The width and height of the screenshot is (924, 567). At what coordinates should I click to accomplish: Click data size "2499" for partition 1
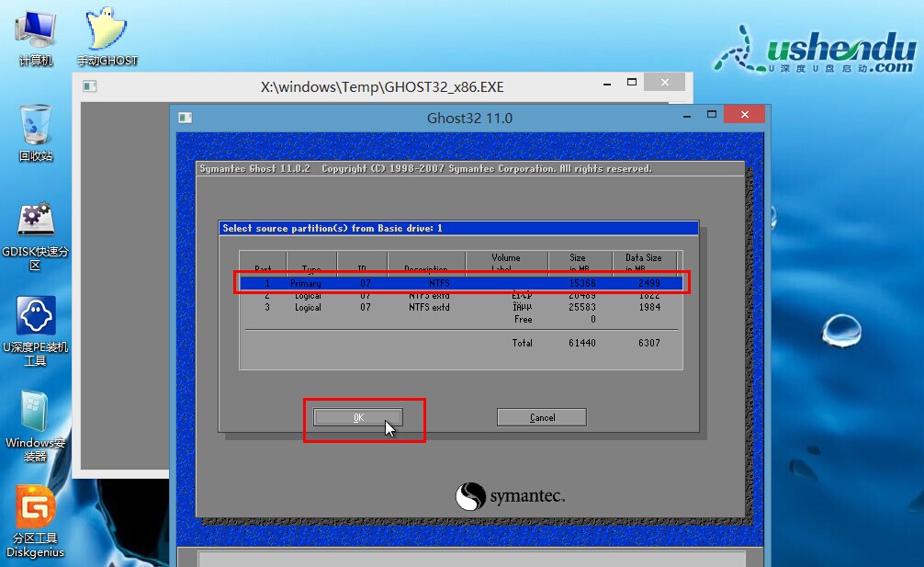click(x=649, y=283)
